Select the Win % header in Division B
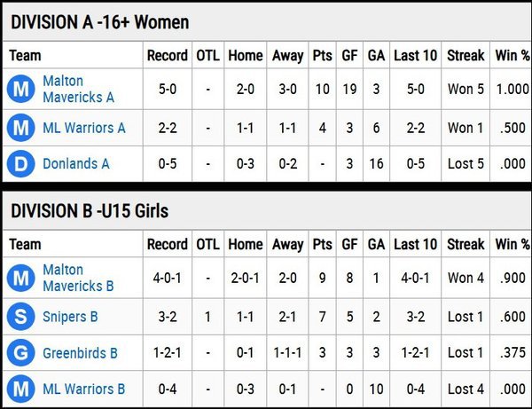This screenshot has width=532, height=409. [512, 244]
